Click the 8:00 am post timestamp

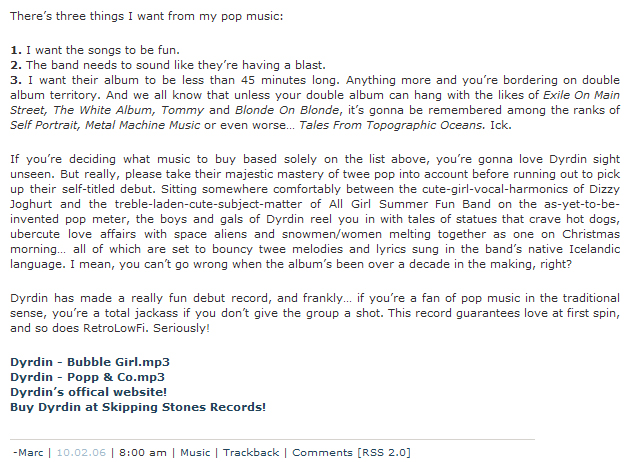click(143, 452)
